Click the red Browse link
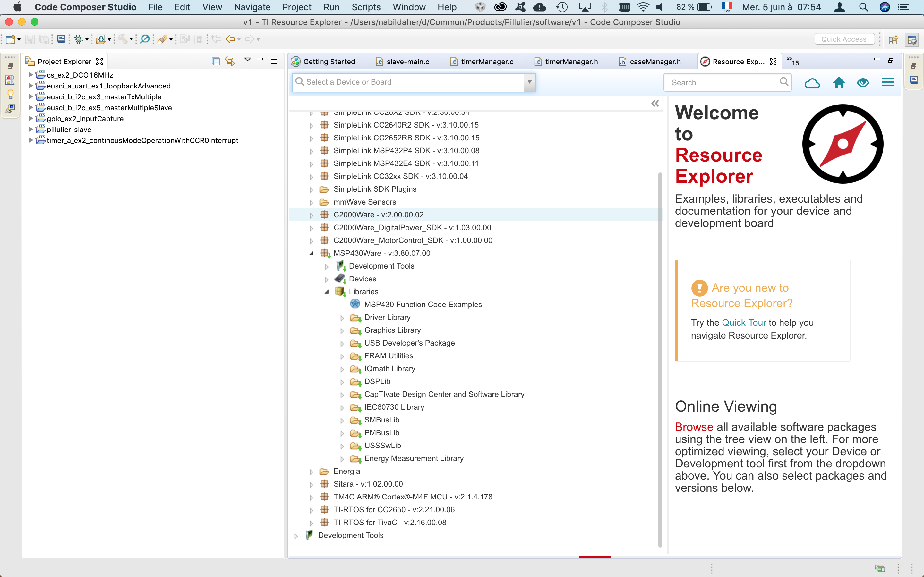This screenshot has height=577, width=924. 694,427
